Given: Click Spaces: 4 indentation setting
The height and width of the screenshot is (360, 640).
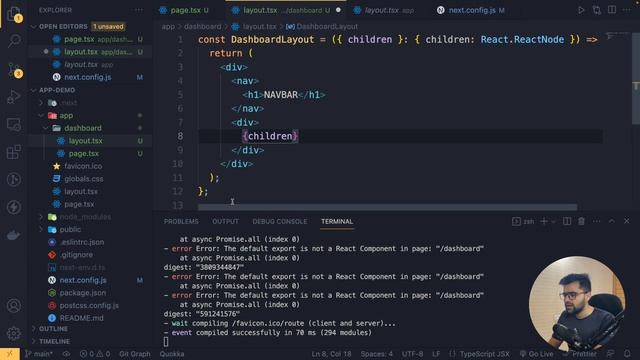Looking at the screenshot, I should point(376,354).
